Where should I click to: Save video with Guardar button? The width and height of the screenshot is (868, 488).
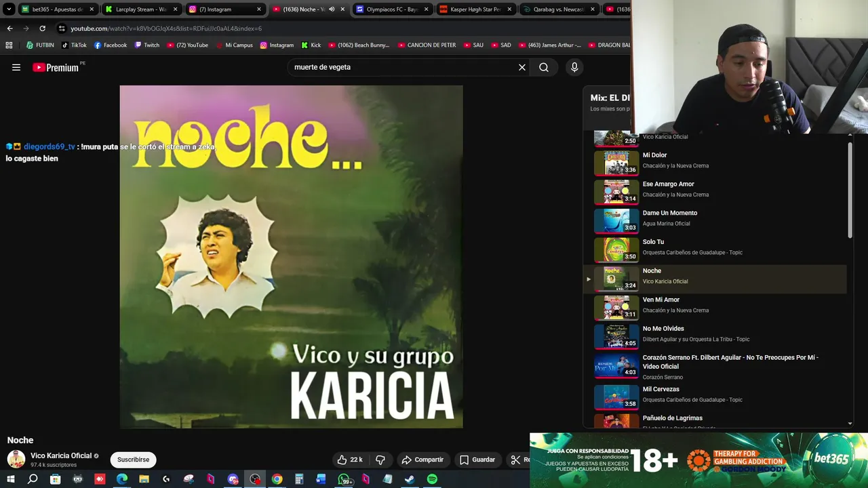tap(477, 460)
